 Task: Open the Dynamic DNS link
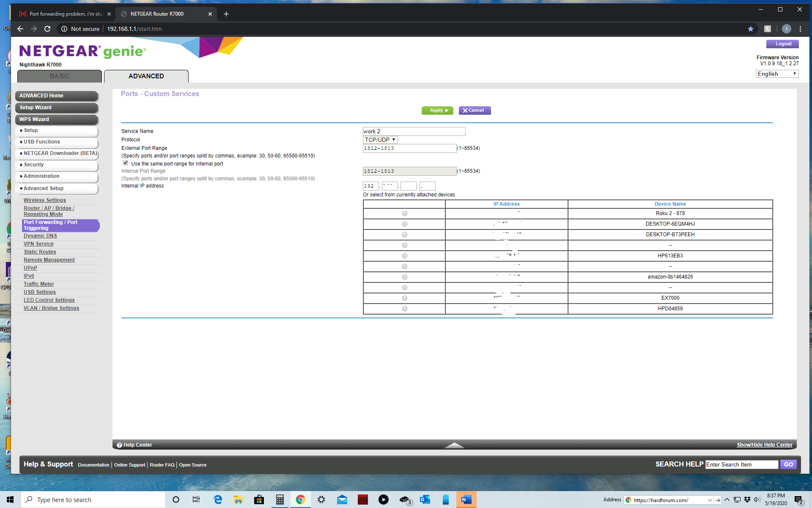pos(40,236)
